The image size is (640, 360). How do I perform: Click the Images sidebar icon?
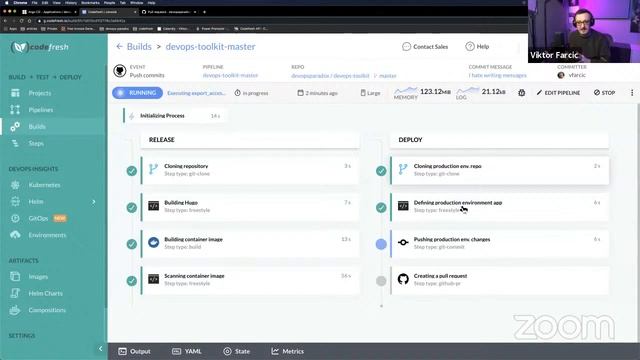pyautogui.click(x=15, y=277)
